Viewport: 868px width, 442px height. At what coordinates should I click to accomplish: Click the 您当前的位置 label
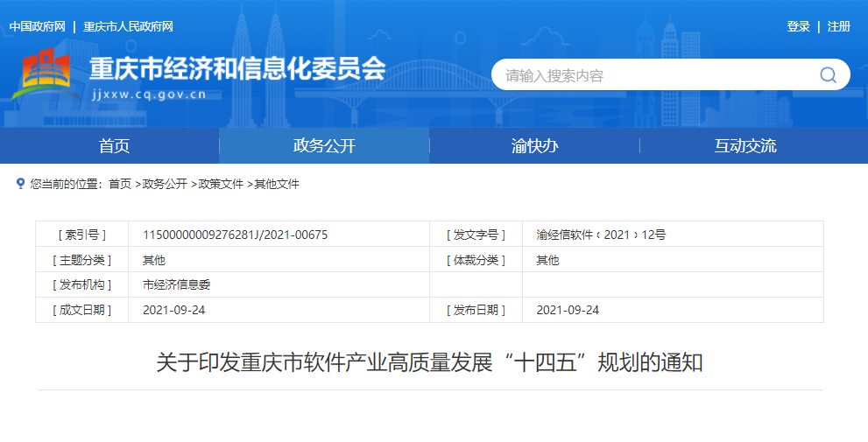(67, 184)
